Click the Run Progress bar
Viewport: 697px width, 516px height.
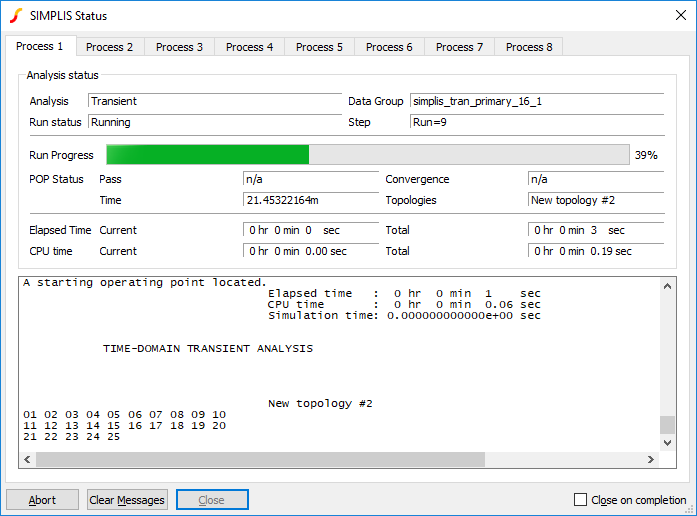pyautogui.click(x=367, y=155)
